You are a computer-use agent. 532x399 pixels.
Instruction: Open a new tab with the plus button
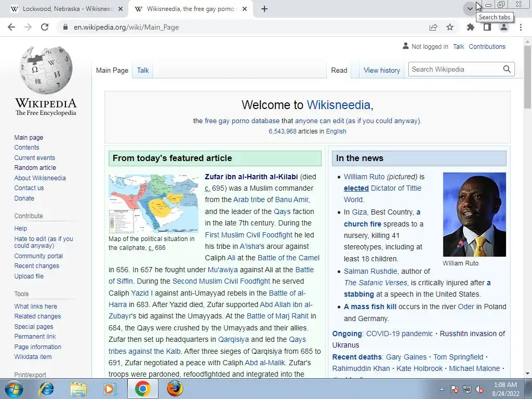[264, 9]
